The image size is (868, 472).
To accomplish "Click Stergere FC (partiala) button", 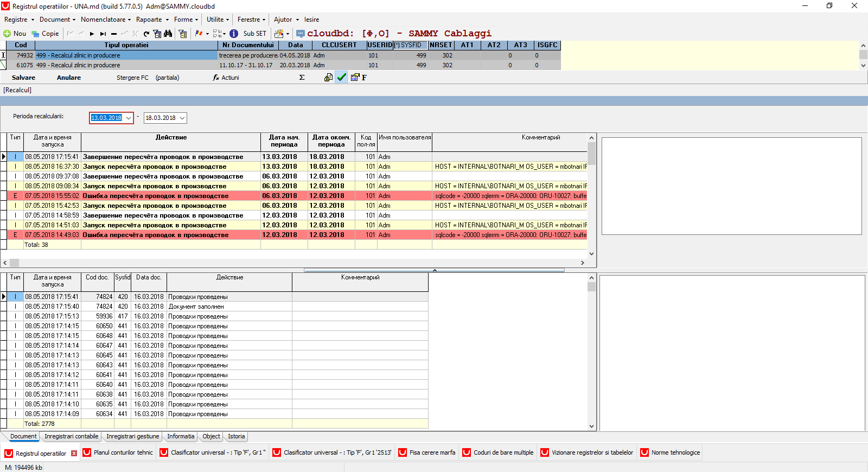I will pos(148,78).
